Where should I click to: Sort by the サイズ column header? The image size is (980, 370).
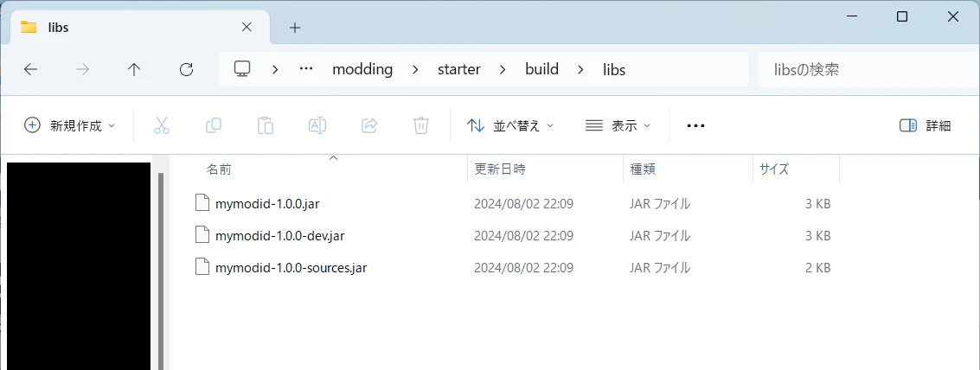[x=774, y=169]
